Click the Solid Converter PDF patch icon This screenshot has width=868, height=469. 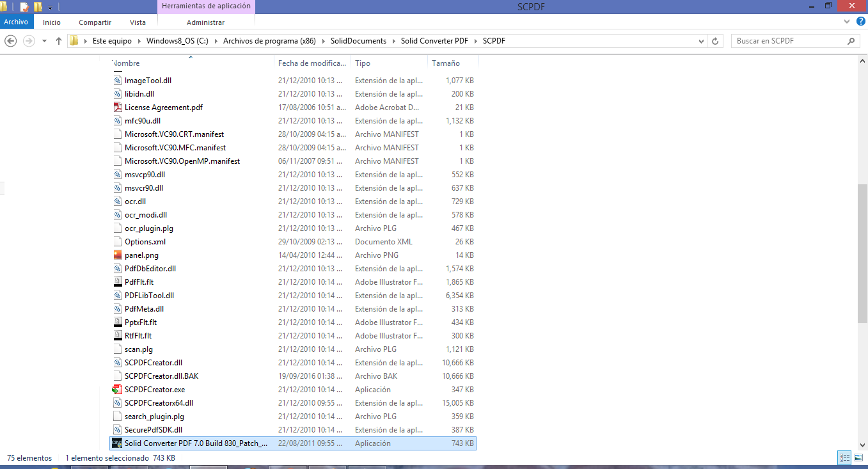[x=117, y=443]
